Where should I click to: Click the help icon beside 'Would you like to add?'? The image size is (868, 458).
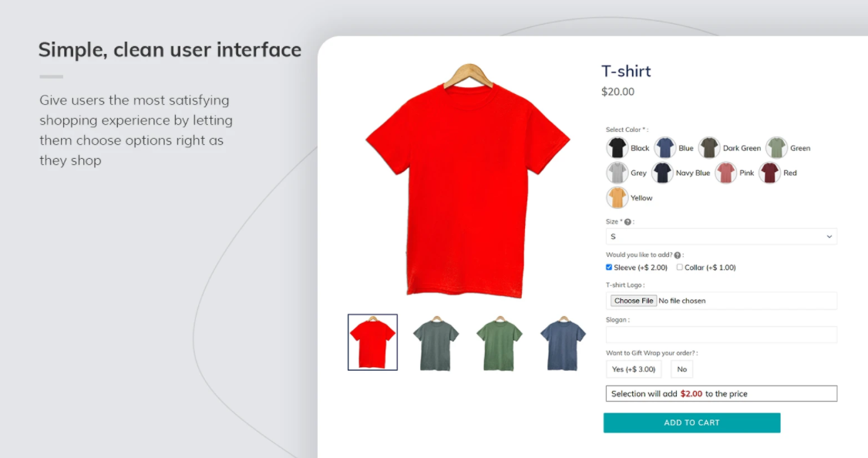point(678,255)
